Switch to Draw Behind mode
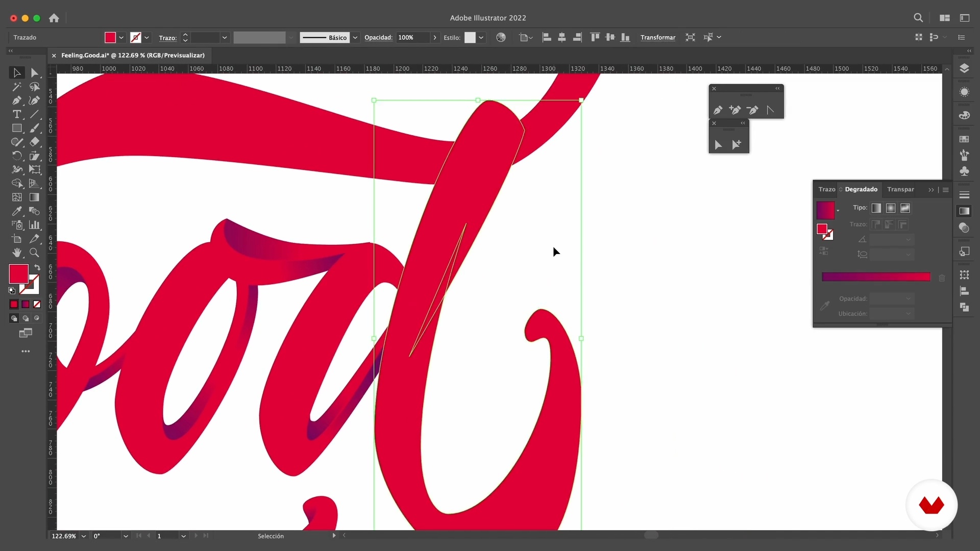Image resolution: width=980 pixels, height=551 pixels. 26,318
